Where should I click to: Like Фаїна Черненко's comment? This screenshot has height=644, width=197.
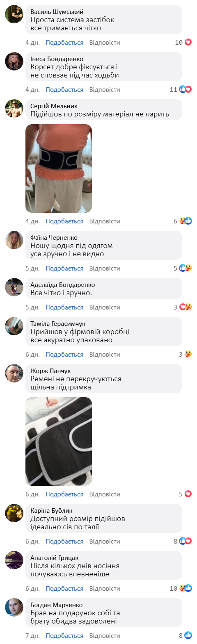point(64,269)
